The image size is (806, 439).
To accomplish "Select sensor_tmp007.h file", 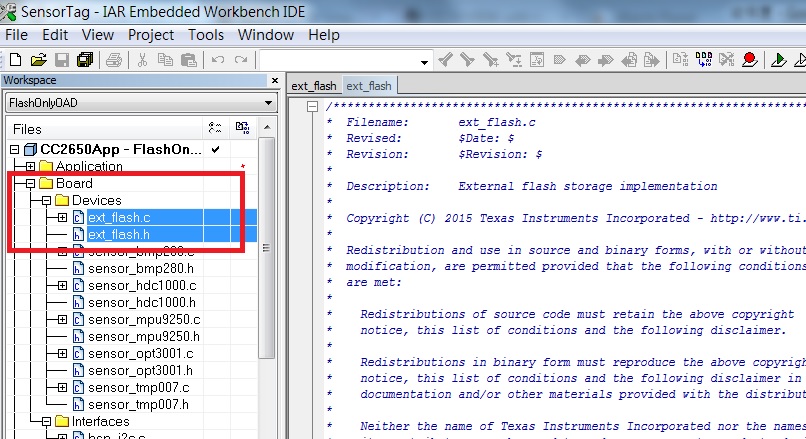I will (138, 404).
